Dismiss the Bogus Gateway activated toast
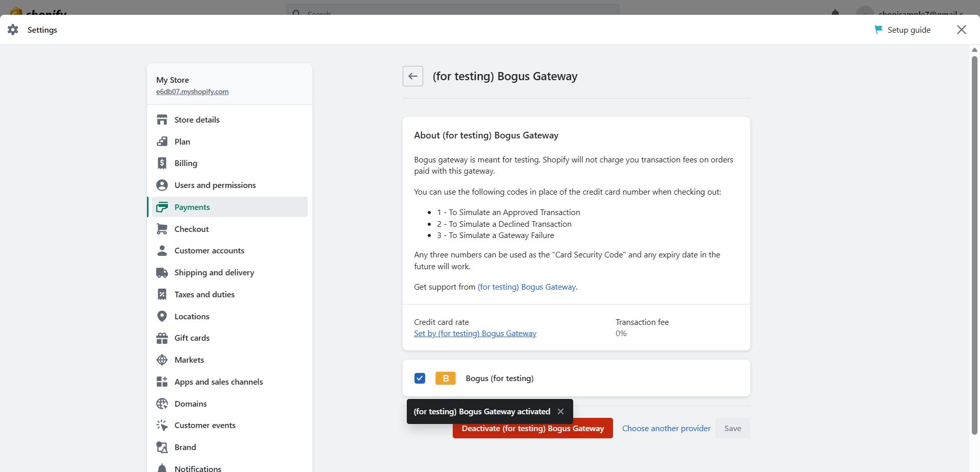The image size is (980, 472). [x=561, y=411]
